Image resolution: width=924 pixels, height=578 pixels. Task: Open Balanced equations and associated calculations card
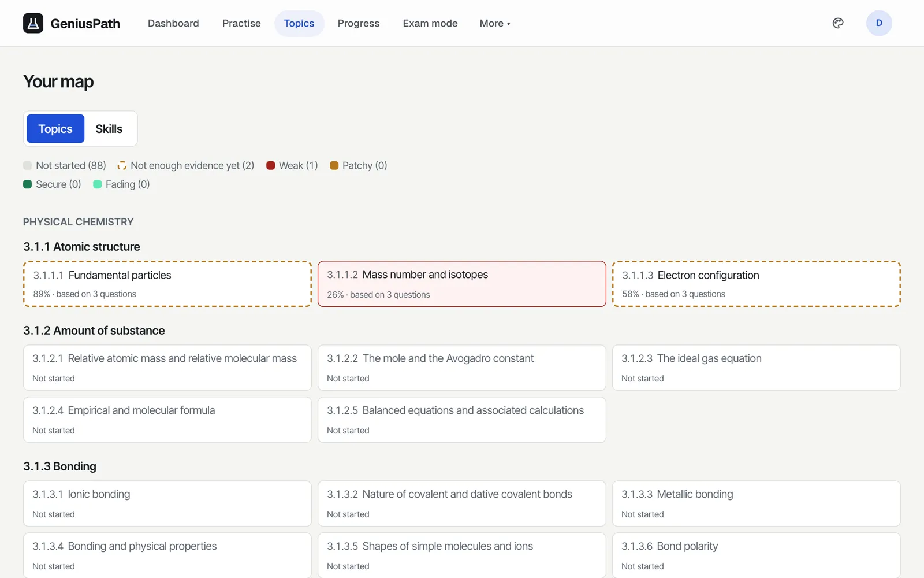point(462,420)
